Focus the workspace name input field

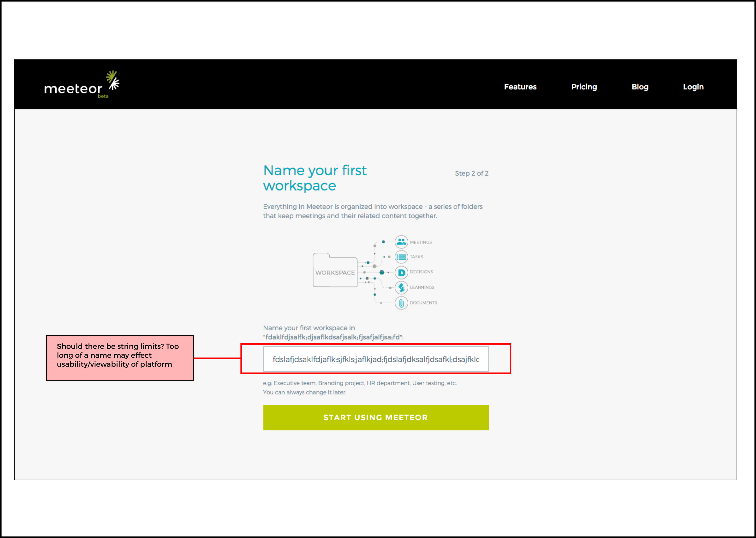pyautogui.click(x=376, y=359)
